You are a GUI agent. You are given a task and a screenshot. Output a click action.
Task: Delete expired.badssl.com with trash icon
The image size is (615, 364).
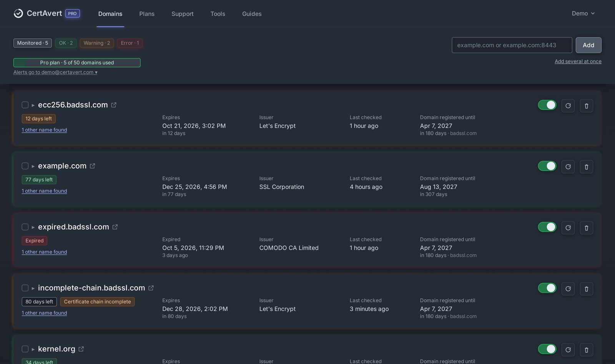(x=587, y=228)
